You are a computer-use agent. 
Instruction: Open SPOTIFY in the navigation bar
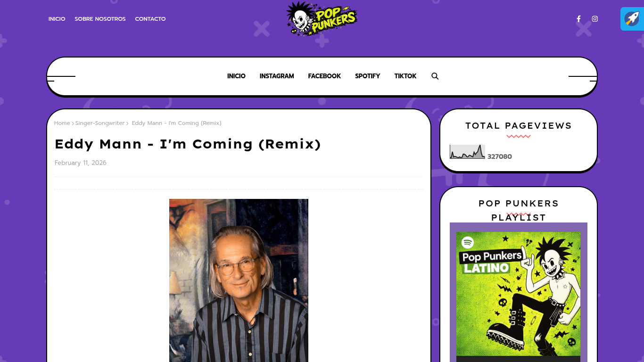click(367, 76)
